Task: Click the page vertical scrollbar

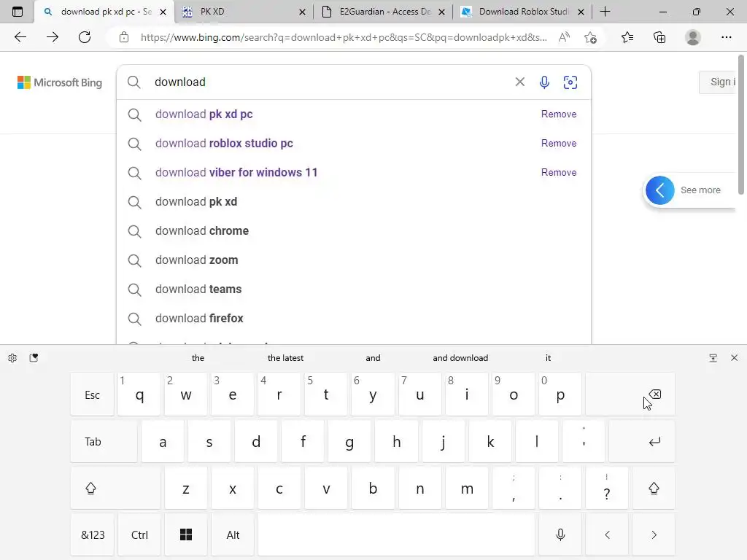Action: click(741, 125)
